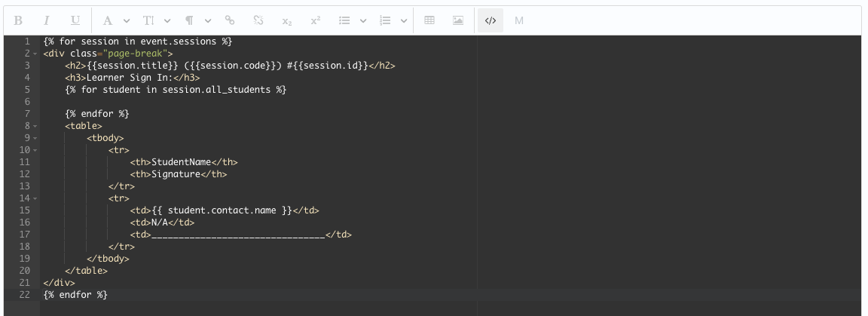Click the closing </div> tag on line 21

(60, 283)
